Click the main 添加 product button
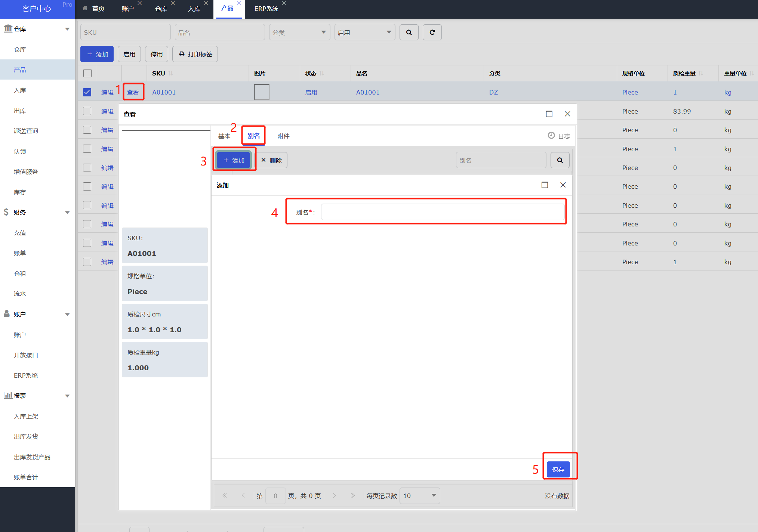The width and height of the screenshot is (758, 532). [x=97, y=54]
